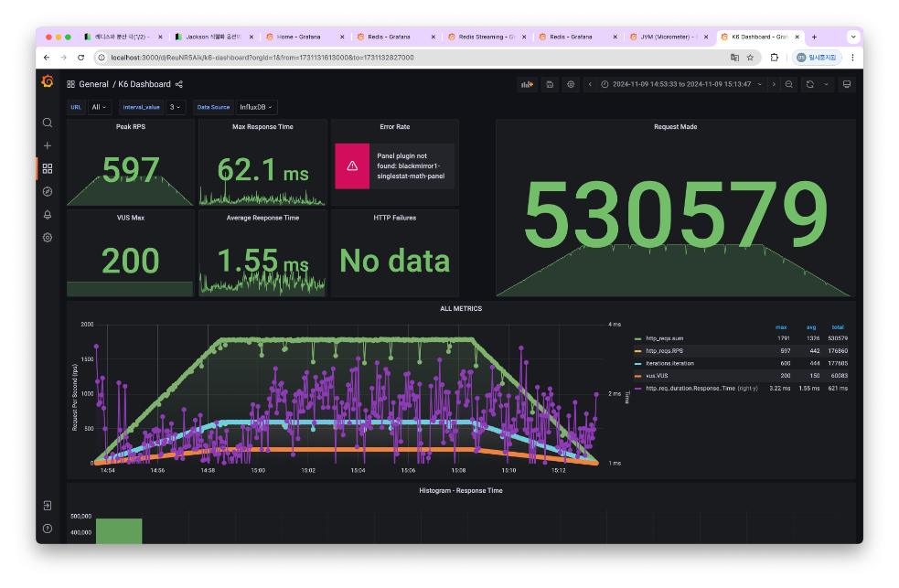The width and height of the screenshot is (899, 588).
Task: Expand the URL variable dropdown set to All
Action: pos(100,107)
